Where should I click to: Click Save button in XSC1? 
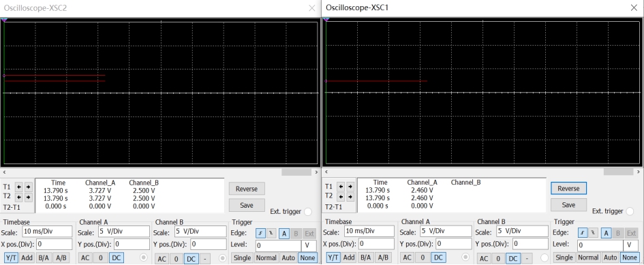[x=568, y=204]
